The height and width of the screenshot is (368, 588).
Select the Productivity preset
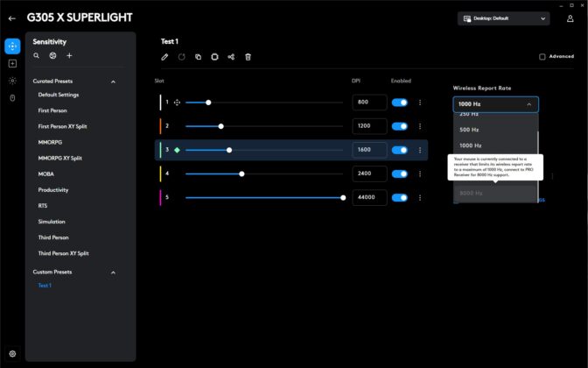click(53, 189)
